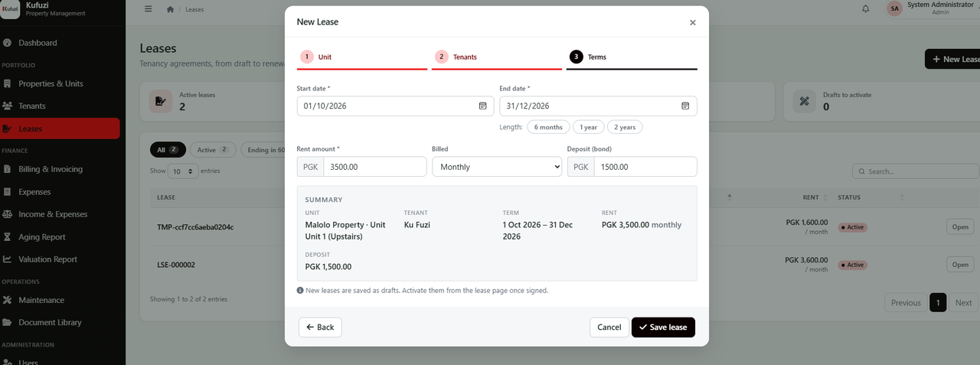Screen dimensions: 980x365
Task: Go Back to previous step
Action: 320,327
